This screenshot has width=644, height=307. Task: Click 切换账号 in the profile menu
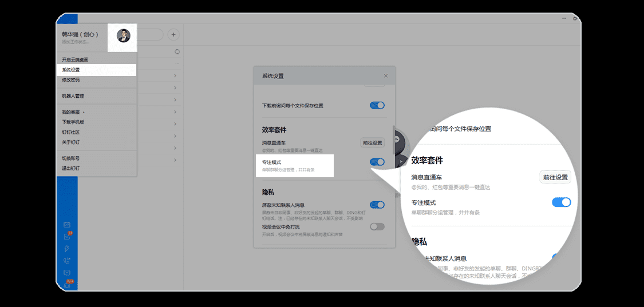pos(72,158)
